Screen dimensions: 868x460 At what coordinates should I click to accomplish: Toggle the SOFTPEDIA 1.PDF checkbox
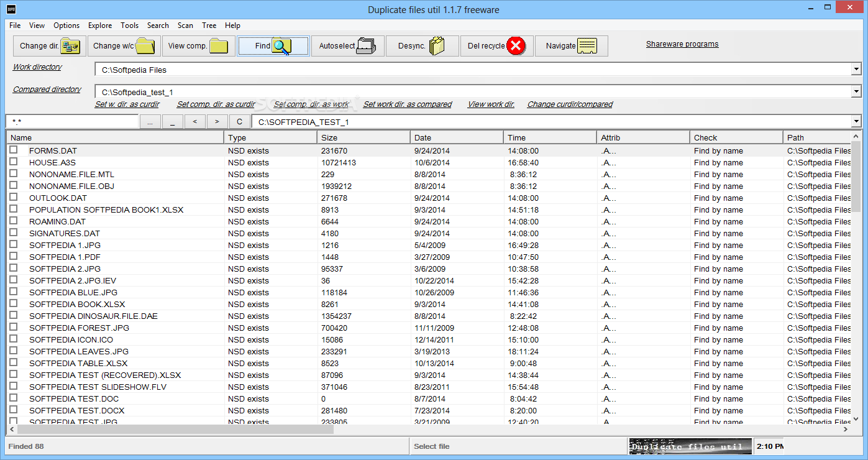coord(14,256)
